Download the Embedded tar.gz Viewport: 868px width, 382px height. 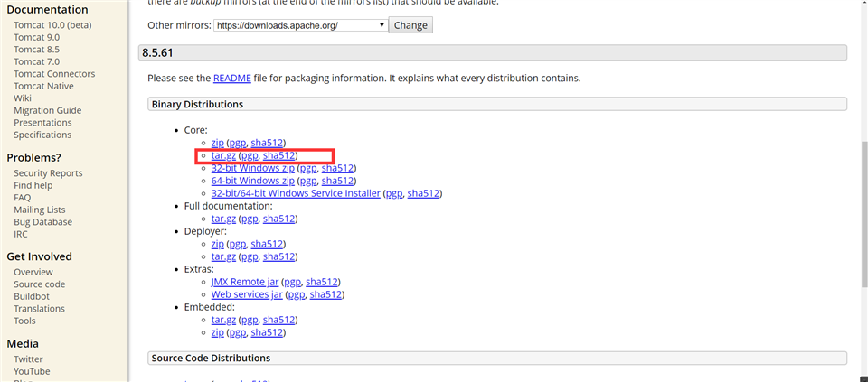tap(223, 320)
